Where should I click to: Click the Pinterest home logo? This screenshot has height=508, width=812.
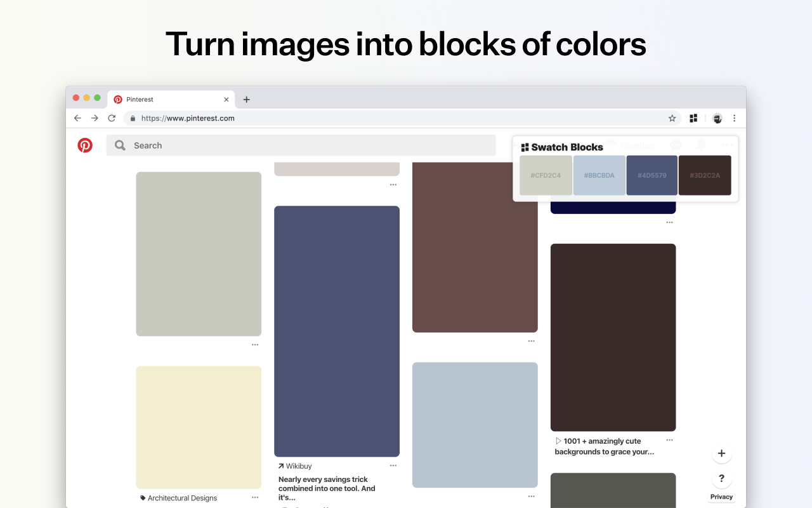click(86, 145)
